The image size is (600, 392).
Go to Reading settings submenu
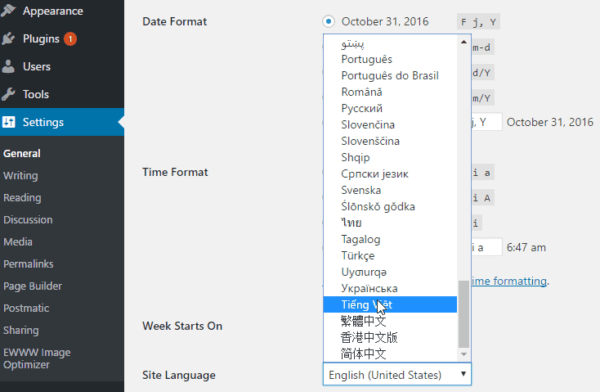[22, 198]
